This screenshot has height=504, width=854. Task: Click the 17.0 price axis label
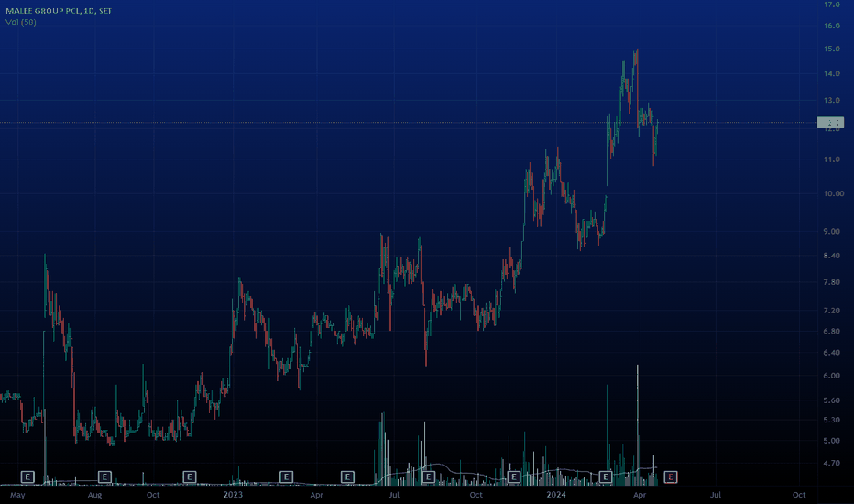pyautogui.click(x=832, y=5)
